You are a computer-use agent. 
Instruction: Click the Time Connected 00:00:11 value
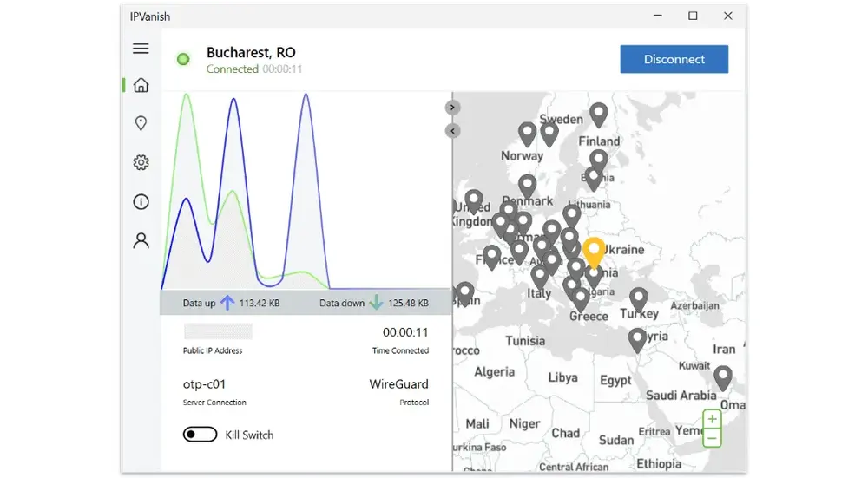tap(405, 332)
